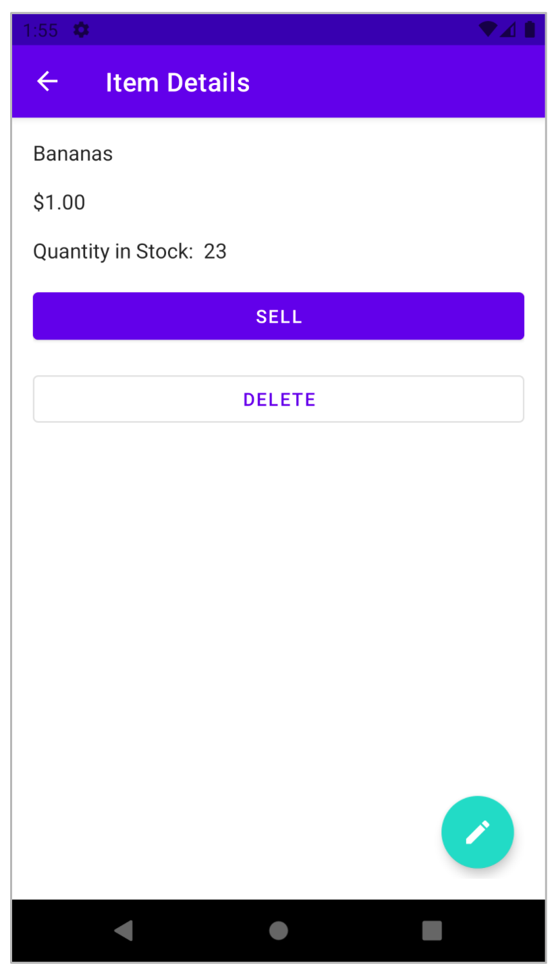The image size is (556, 980).
Task: Sell one unit with SELL button
Action: click(x=279, y=316)
